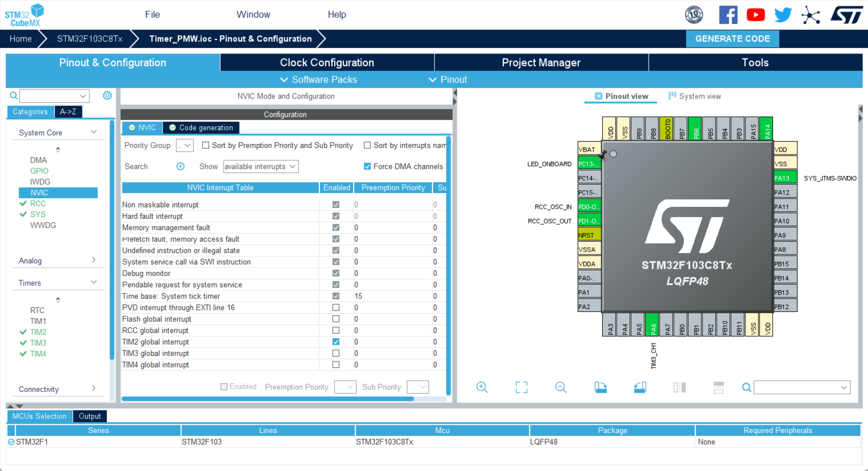Open the YouTube link icon

point(756,15)
